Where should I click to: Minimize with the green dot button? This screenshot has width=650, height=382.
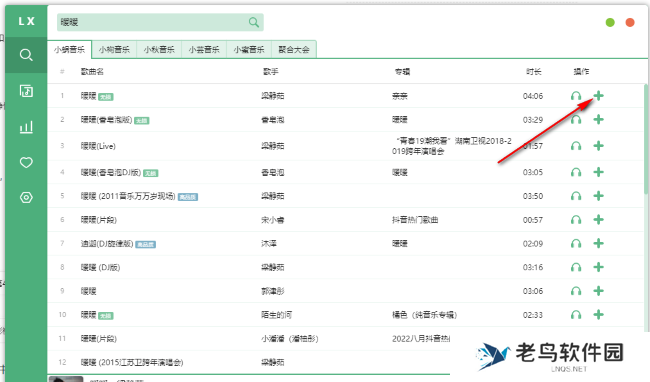pos(610,22)
